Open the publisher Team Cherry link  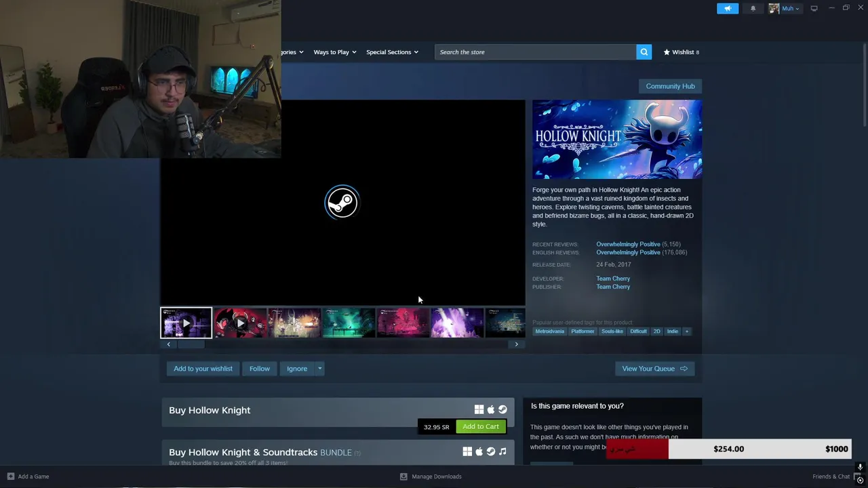613,287
